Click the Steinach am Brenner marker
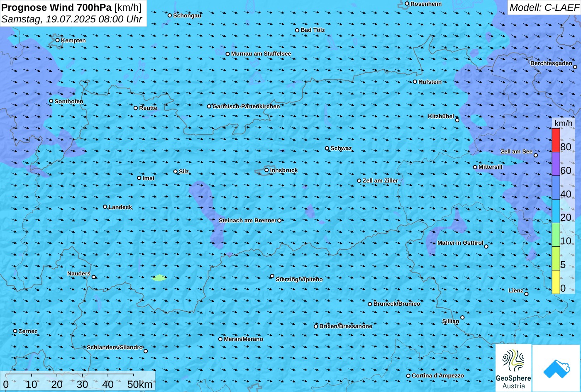The width and height of the screenshot is (581, 392). pyautogui.click(x=279, y=221)
